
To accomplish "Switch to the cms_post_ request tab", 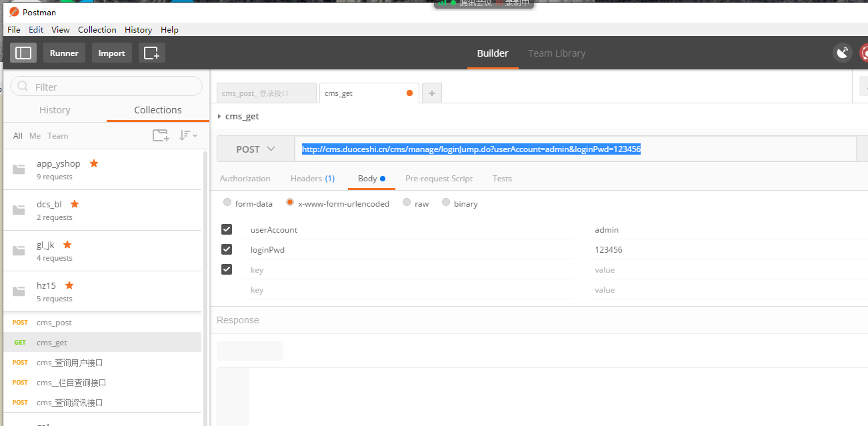I will (x=267, y=93).
